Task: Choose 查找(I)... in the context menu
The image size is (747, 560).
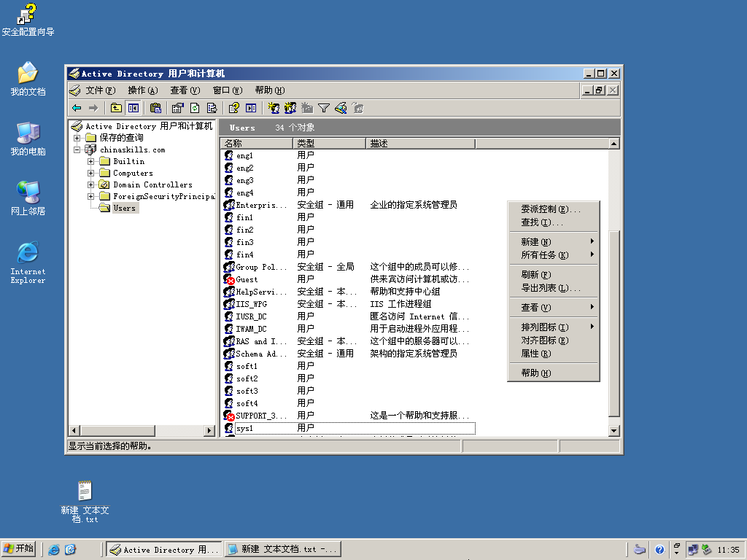Action: pyautogui.click(x=553, y=222)
